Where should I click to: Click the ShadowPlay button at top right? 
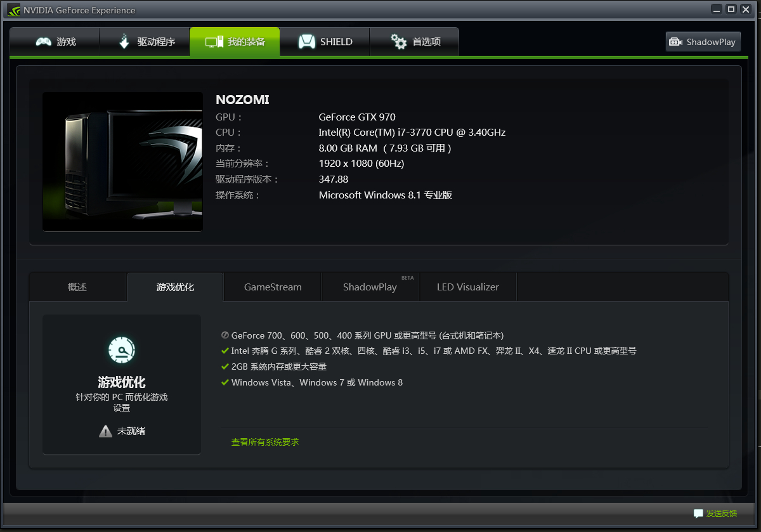pos(703,42)
